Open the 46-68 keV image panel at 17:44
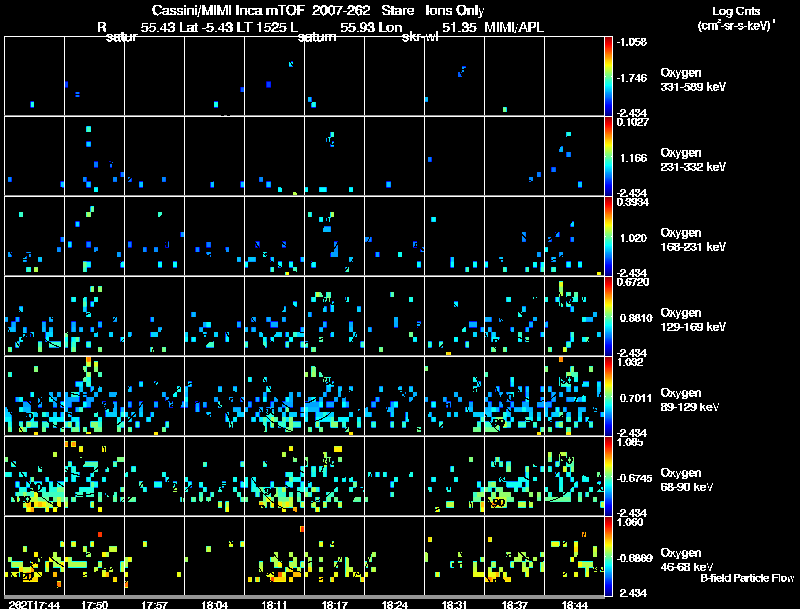This screenshot has height=609, width=800. [x=34, y=556]
